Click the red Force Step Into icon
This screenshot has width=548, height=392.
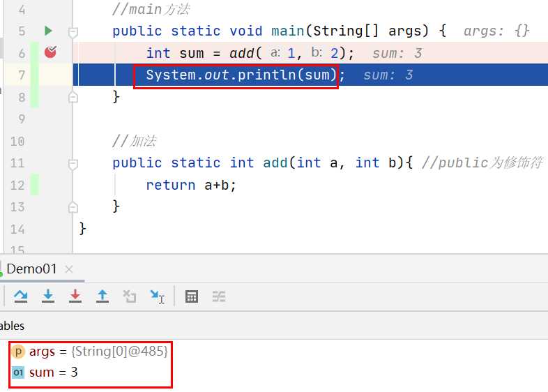[x=75, y=296]
